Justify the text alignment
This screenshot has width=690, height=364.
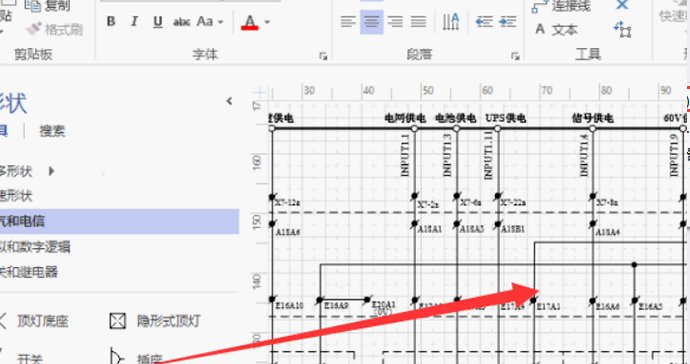coord(418,22)
